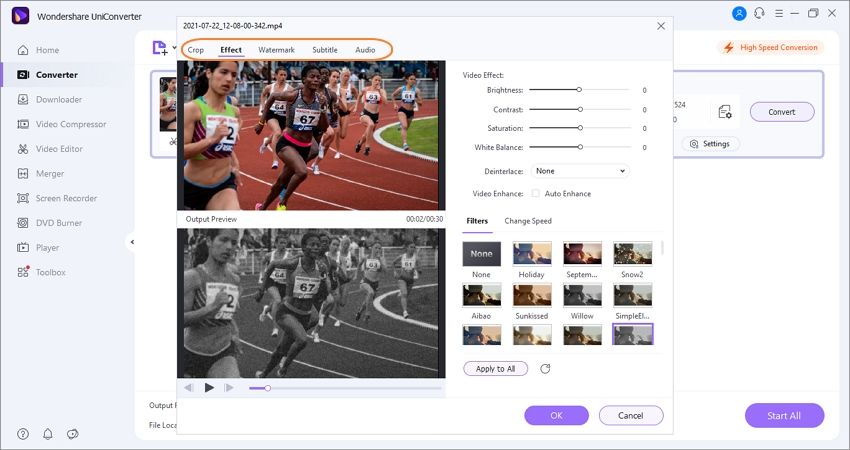Collapse the sidebar with arrow
850x450 pixels.
click(132, 242)
